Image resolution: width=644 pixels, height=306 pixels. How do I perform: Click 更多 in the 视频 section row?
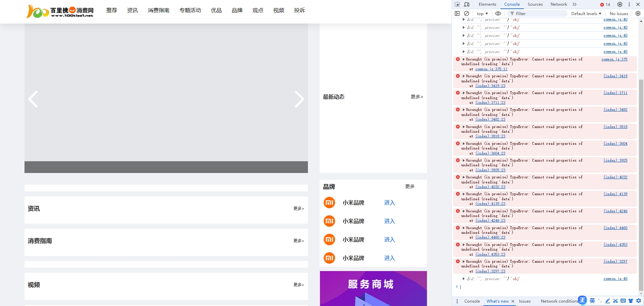(x=299, y=285)
